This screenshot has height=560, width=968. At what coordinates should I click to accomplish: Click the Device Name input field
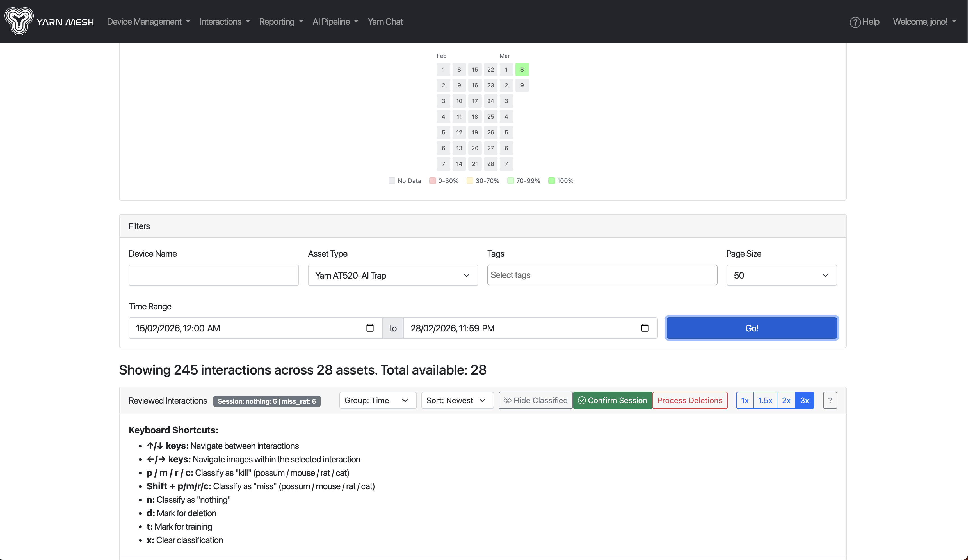coord(214,275)
